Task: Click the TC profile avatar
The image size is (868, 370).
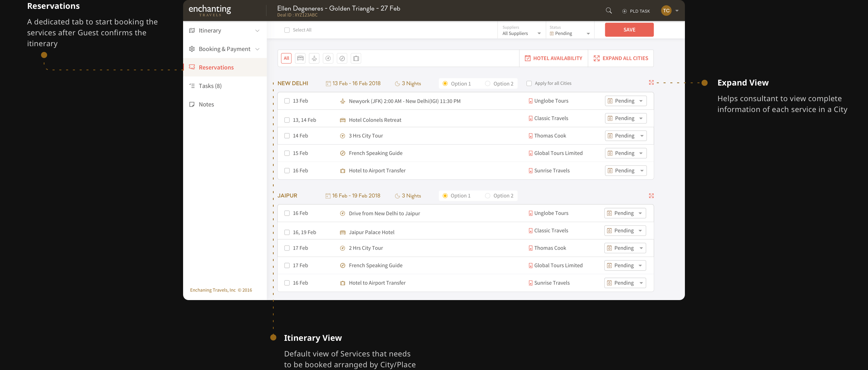Action: (666, 11)
